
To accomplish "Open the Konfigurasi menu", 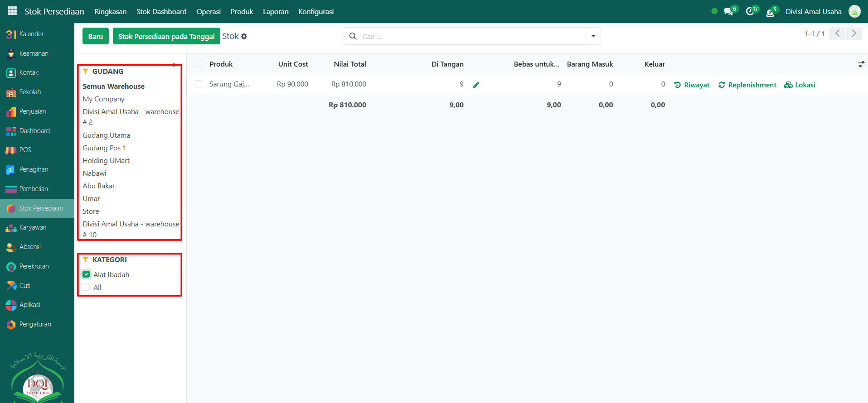I will tap(316, 11).
